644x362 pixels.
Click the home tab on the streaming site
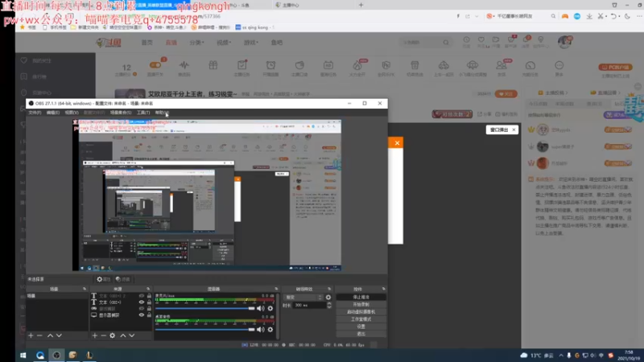point(147,43)
